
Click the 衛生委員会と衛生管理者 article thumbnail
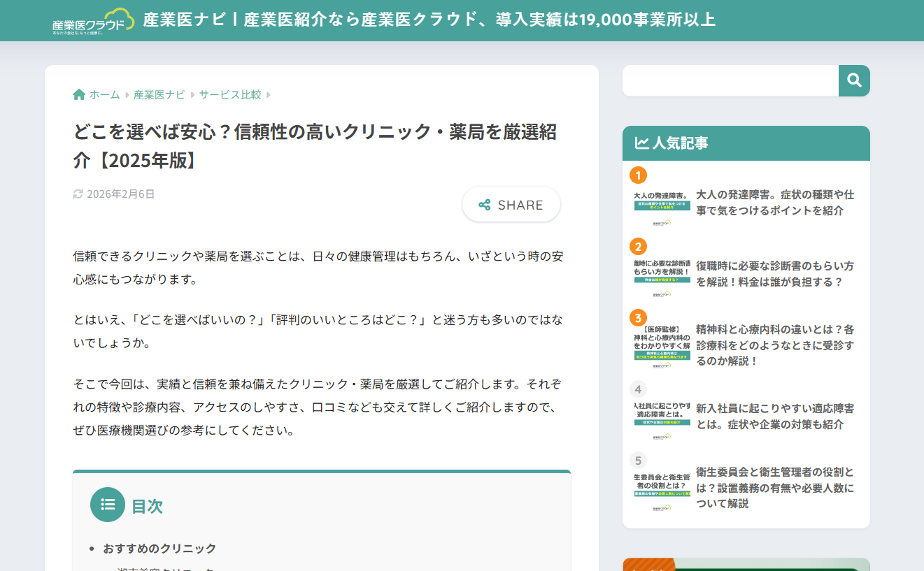coord(660,489)
